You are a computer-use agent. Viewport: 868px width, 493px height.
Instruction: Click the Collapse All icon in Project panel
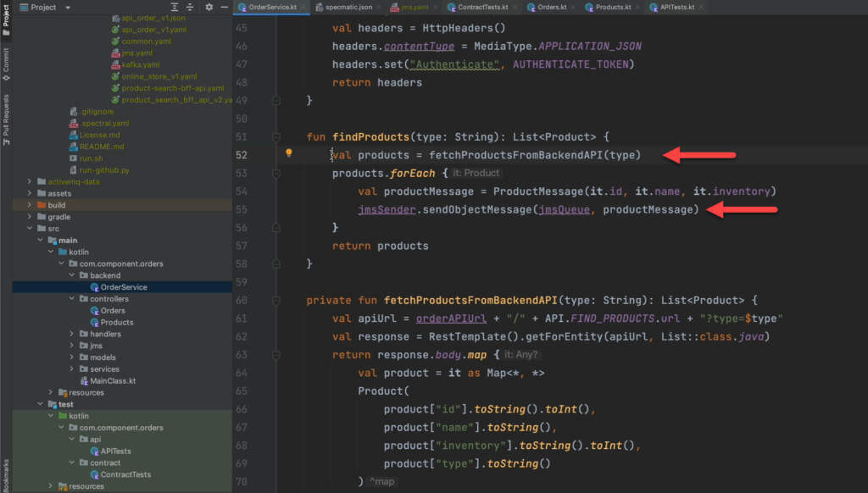coord(188,7)
